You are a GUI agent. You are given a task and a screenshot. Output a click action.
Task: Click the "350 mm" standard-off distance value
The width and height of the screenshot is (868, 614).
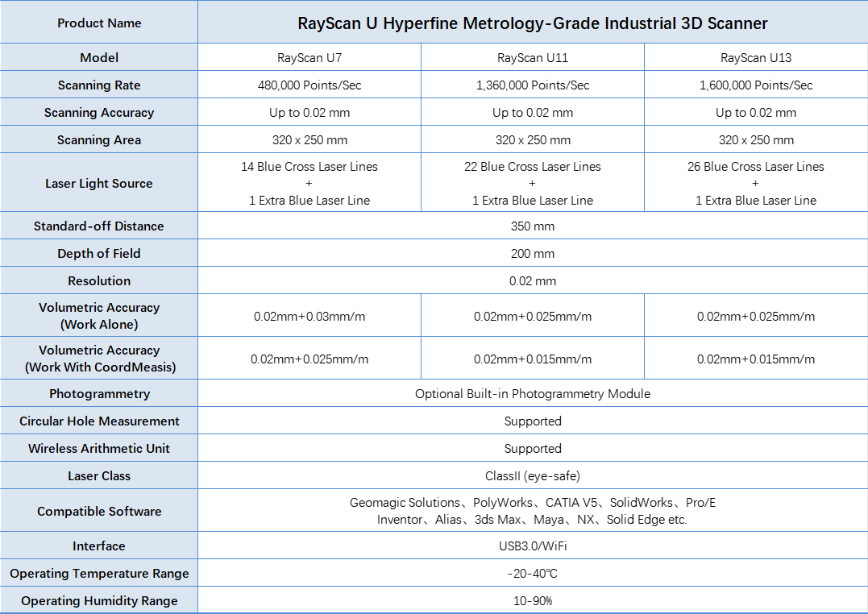(x=533, y=226)
